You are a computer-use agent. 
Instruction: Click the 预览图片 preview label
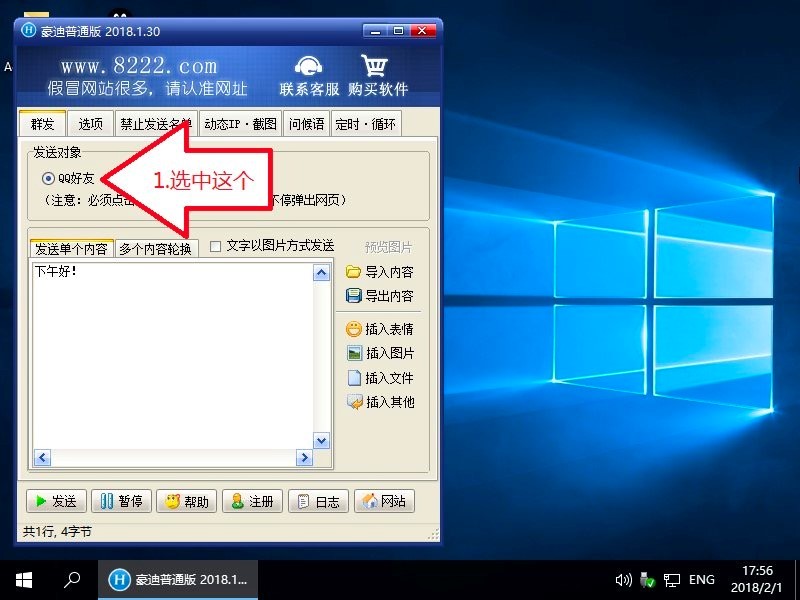coord(388,247)
